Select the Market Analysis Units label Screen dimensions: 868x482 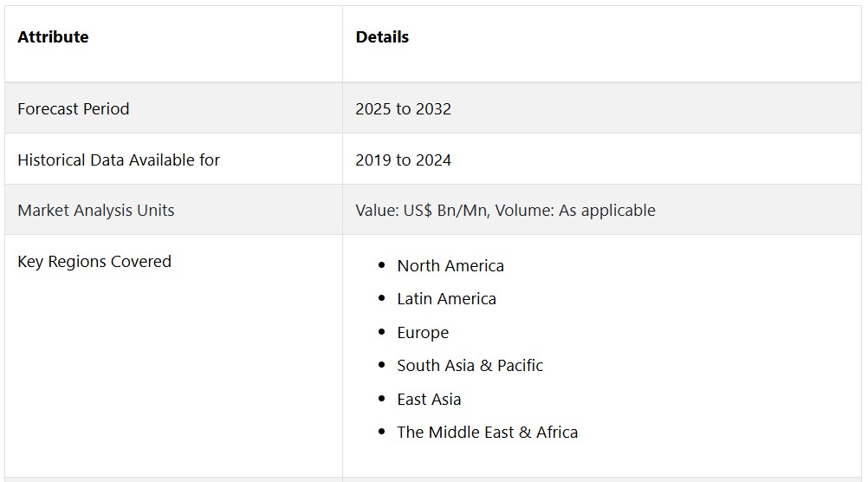pyautogui.click(x=96, y=211)
